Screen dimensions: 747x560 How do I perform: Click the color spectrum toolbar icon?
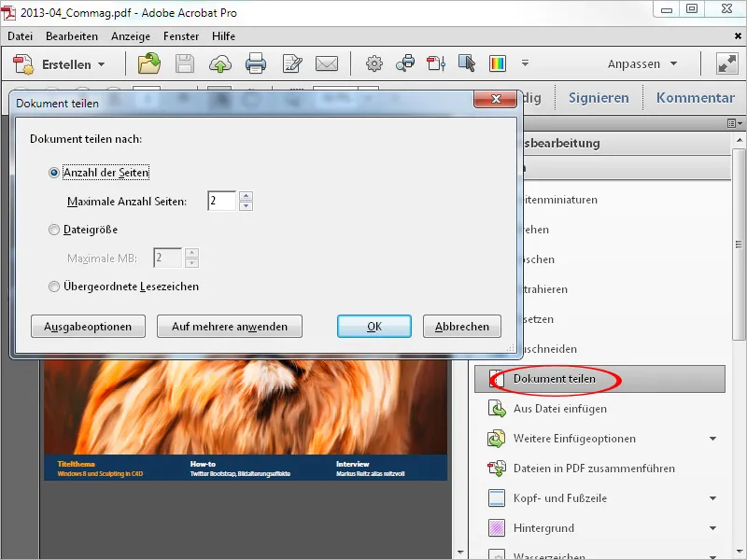(498, 63)
